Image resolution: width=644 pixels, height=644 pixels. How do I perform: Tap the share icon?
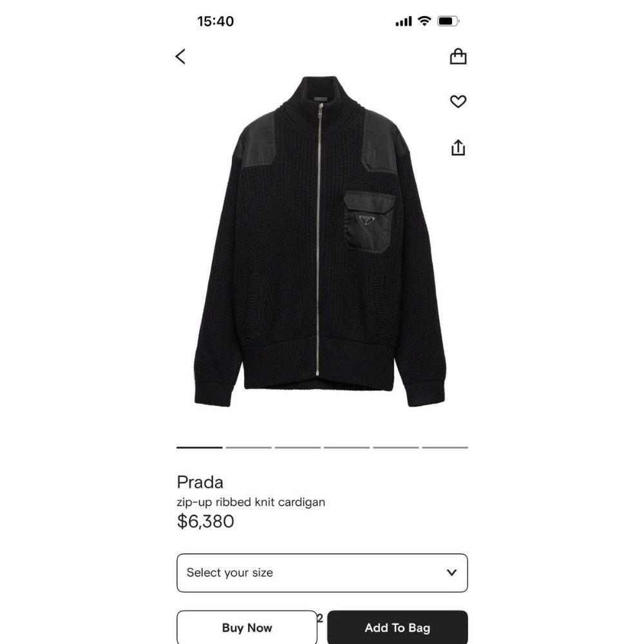[458, 147]
